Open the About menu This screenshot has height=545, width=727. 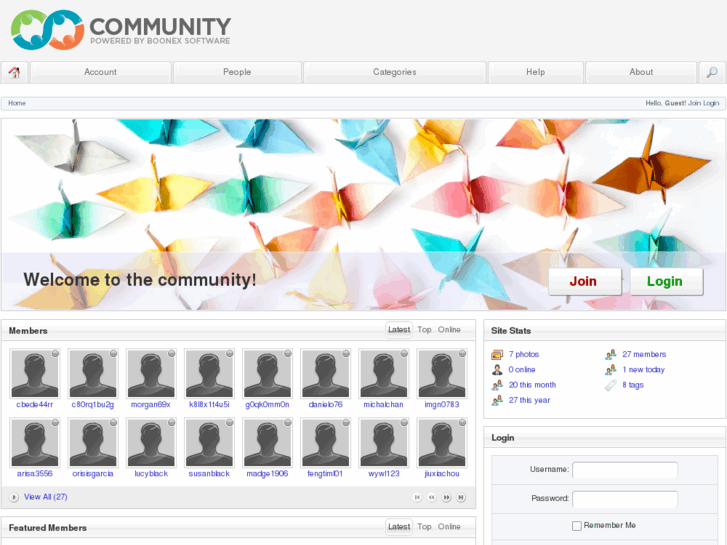[641, 72]
